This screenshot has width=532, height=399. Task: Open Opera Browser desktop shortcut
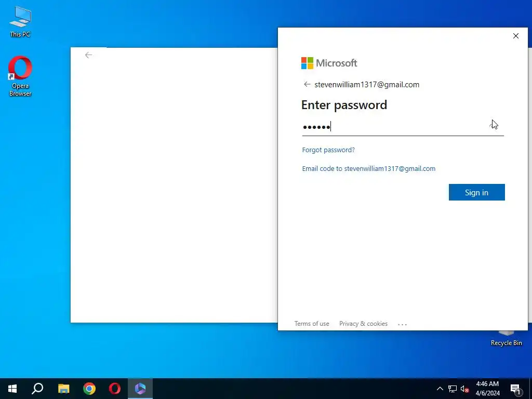20,76
